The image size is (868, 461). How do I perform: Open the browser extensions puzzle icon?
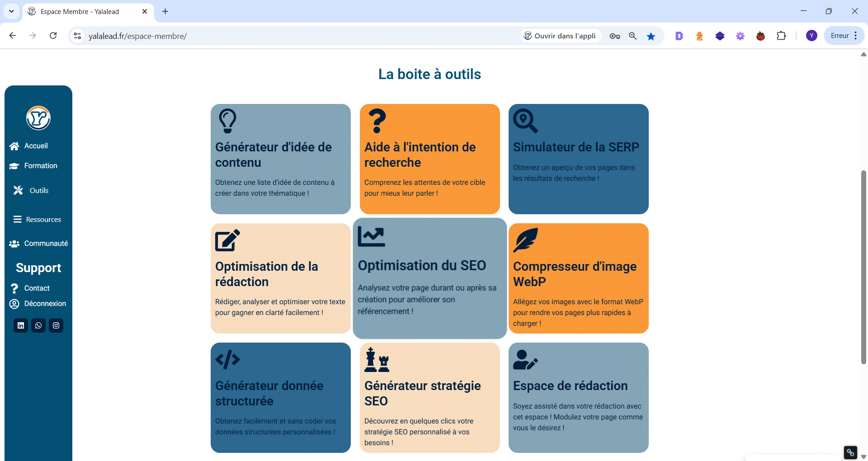pos(781,36)
